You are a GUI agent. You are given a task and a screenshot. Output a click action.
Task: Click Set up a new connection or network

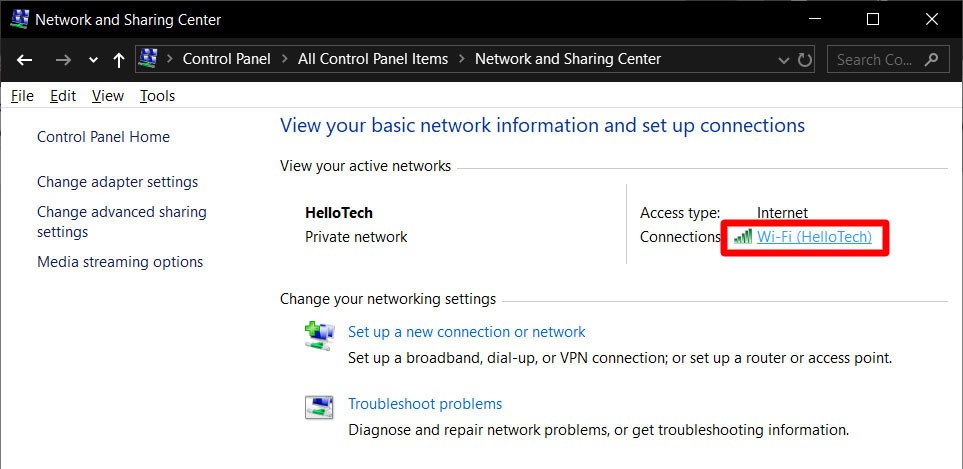pos(466,332)
